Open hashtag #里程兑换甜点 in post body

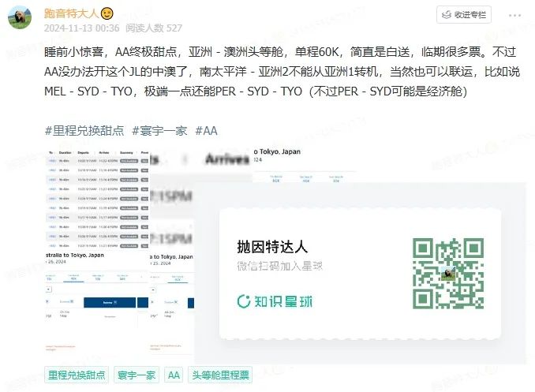84,131
